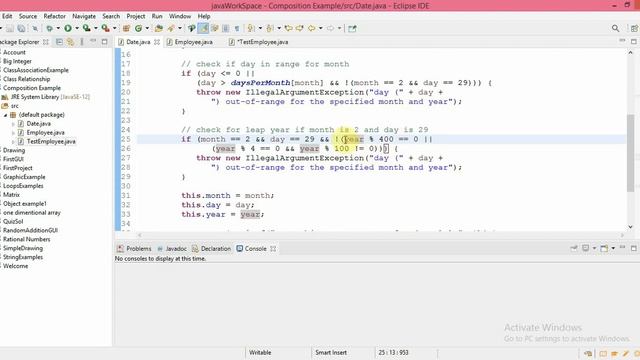Click the Pin Editor toolbar icon
This screenshot has width=640, height=360.
352,28
